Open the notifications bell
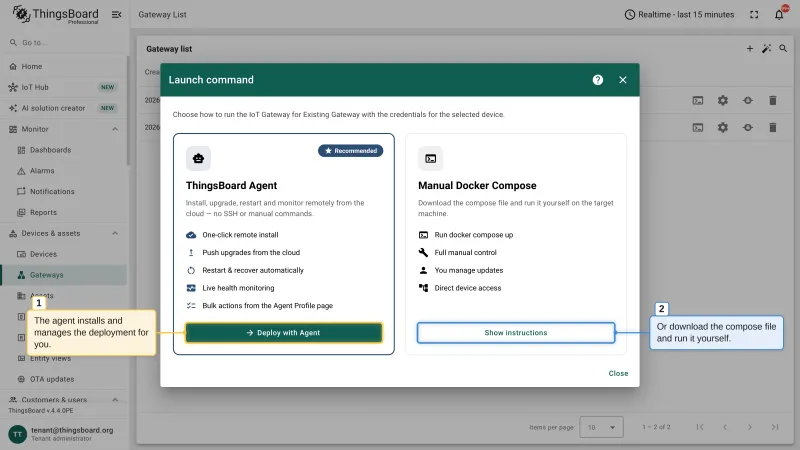 click(779, 15)
